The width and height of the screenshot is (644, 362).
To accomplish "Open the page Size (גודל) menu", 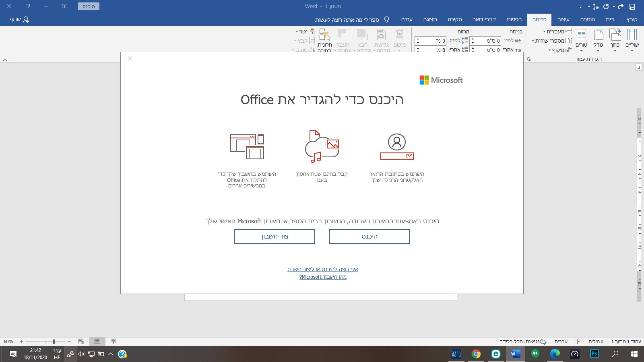I will click(599, 39).
